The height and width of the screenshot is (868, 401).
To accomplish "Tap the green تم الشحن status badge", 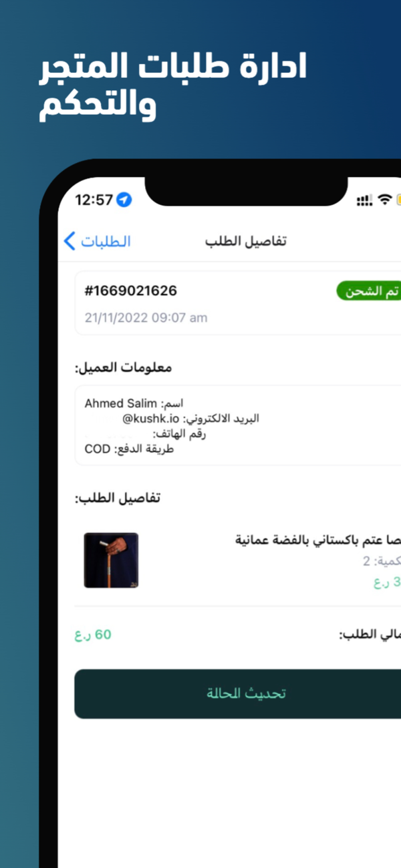I will pyautogui.click(x=369, y=291).
